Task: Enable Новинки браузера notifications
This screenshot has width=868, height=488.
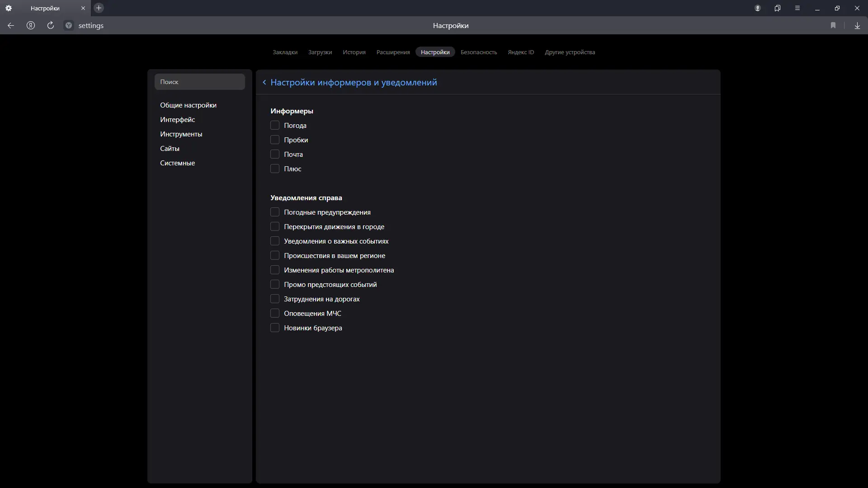Action: (x=275, y=328)
